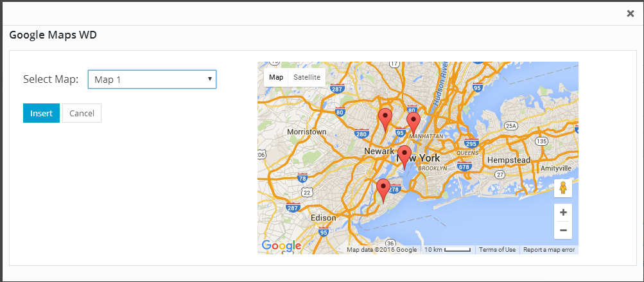
Task: Click the I-295 highway shield
Action: point(471,143)
